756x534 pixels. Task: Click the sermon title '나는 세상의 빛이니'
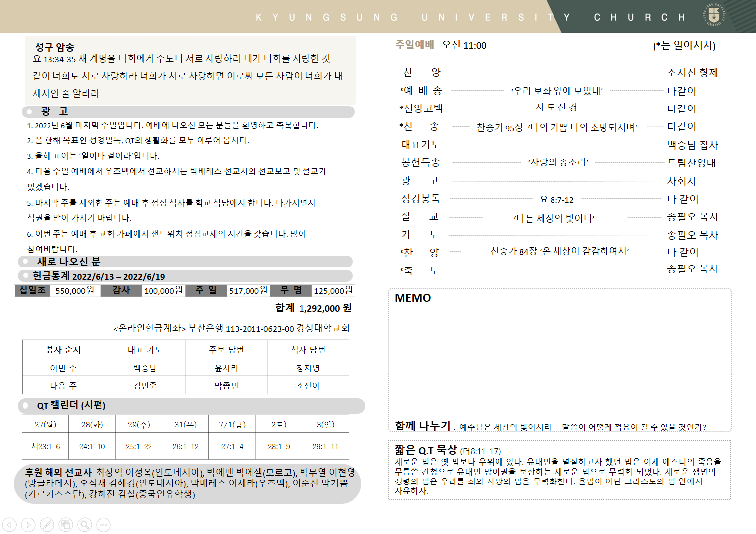point(554,218)
